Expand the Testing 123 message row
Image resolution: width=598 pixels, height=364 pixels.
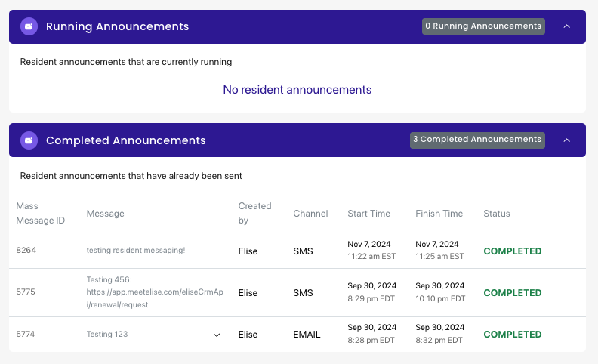tap(217, 335)
